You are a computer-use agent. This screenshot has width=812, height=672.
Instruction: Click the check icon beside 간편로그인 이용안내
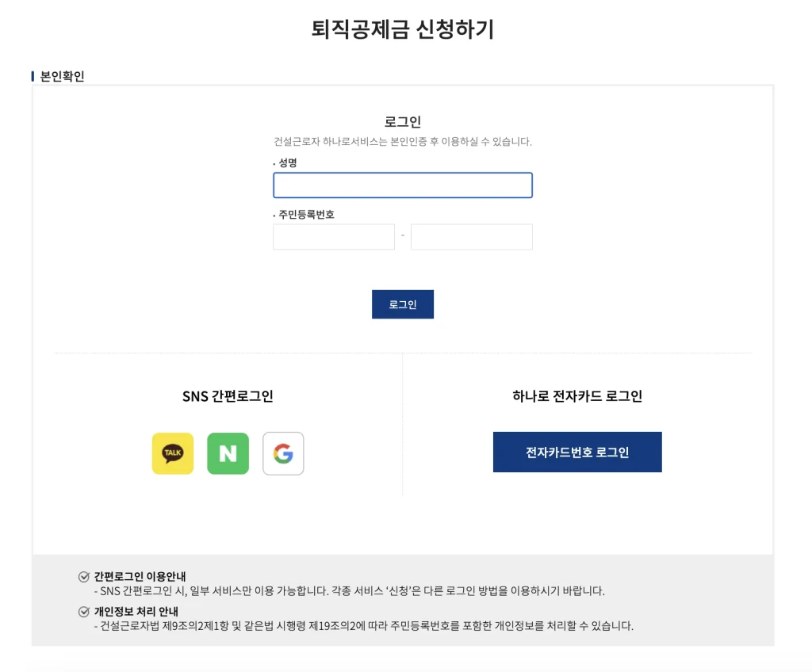[84, 576]
